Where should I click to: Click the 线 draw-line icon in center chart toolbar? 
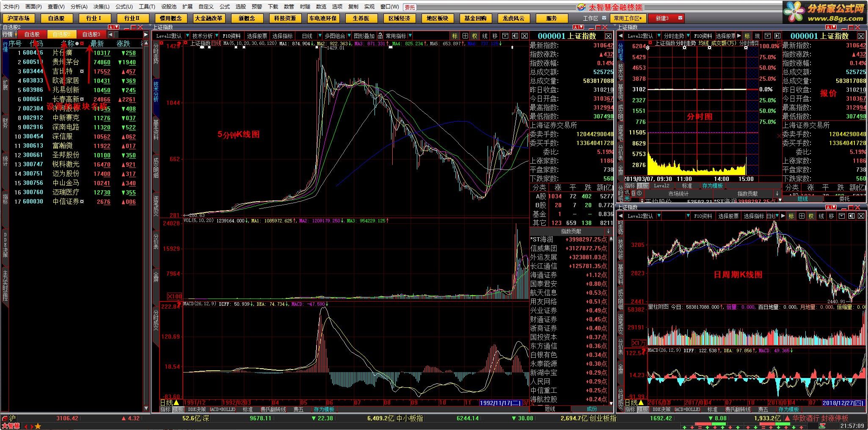coord(485,36)
